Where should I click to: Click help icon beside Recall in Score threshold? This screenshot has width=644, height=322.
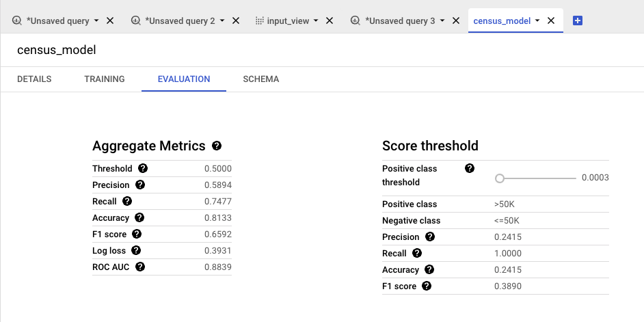coord(417,253)
